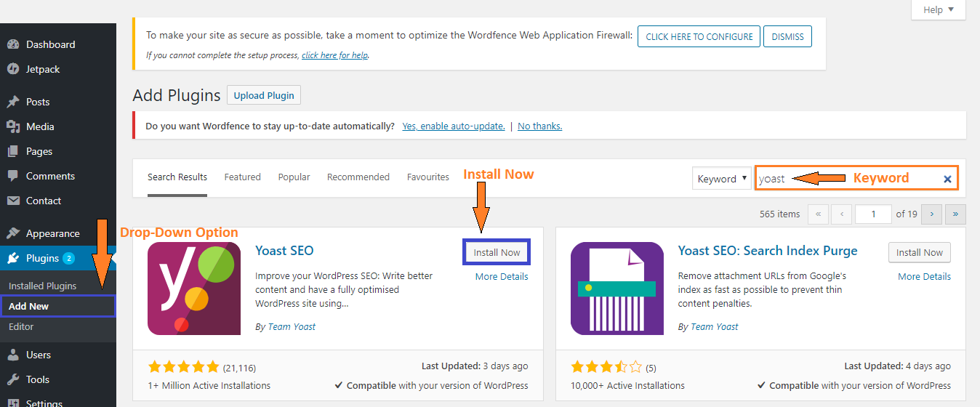This screenshot has width=980, height=407.
Task: Click the Jetpack sidebar icon
Action: coord(12,69)
